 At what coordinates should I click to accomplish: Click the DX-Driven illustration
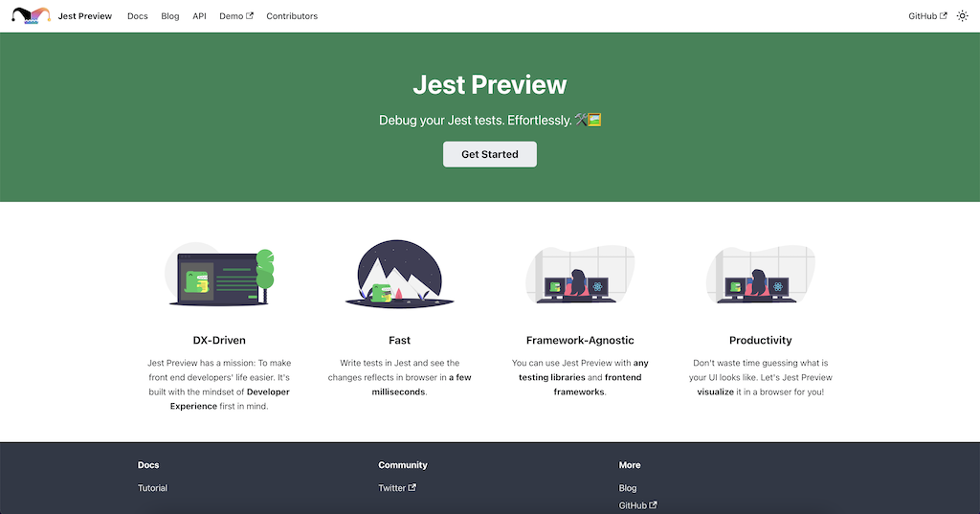click(219, 274)
